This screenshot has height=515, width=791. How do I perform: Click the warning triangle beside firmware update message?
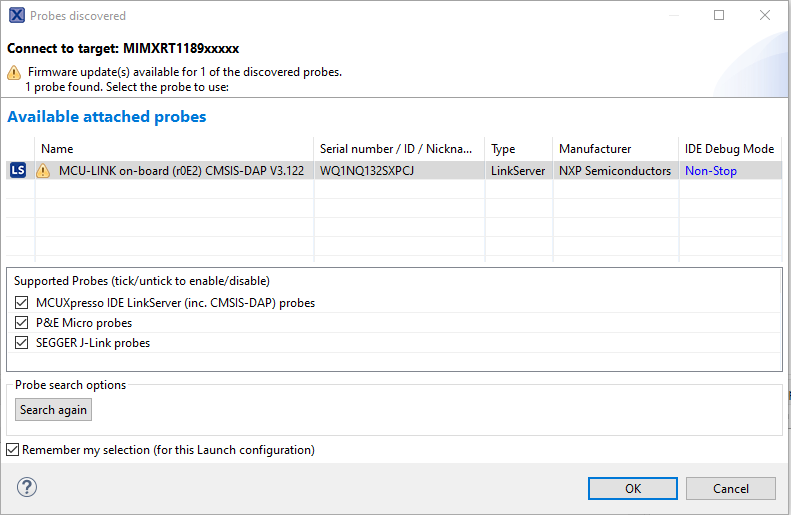tap(14, 73)
